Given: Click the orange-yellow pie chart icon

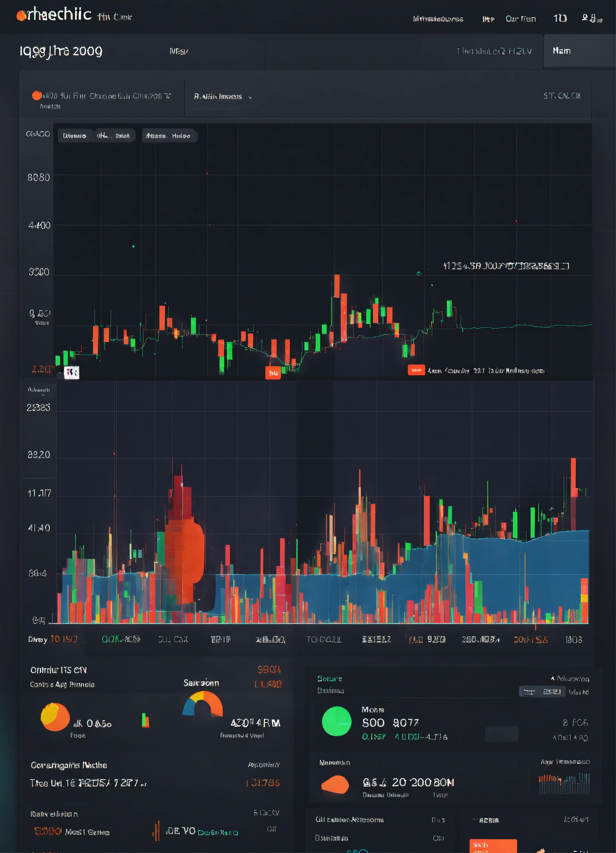Looking at the screenshot, I should (55, 717).
